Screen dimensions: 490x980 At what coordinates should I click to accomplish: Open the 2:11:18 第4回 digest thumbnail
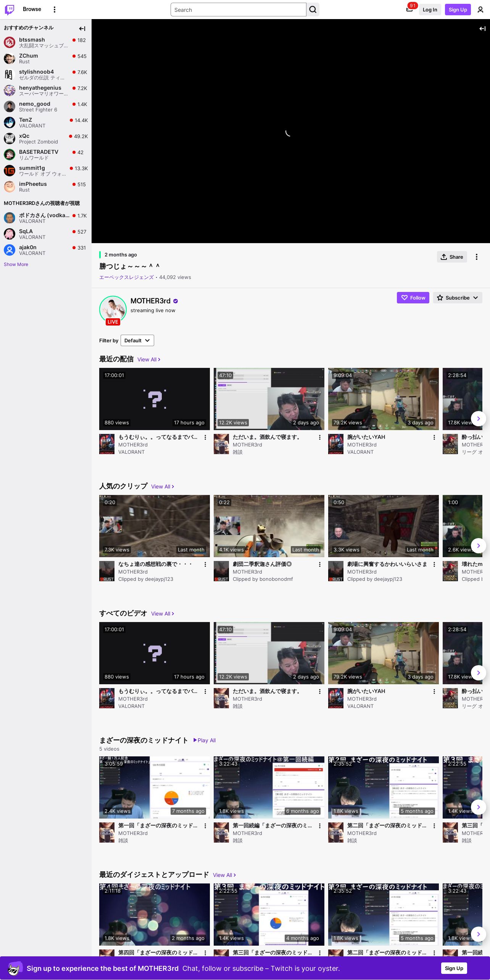(x=155, y=914)
